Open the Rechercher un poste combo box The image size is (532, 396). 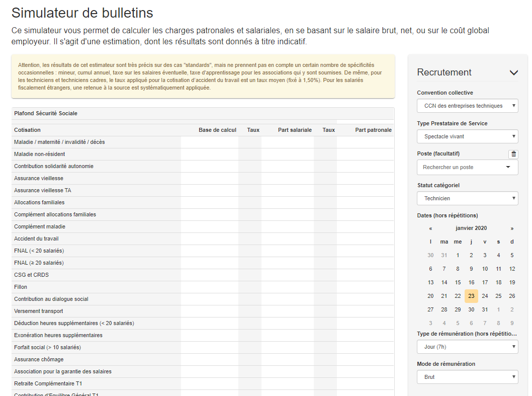tap(467, 167)
